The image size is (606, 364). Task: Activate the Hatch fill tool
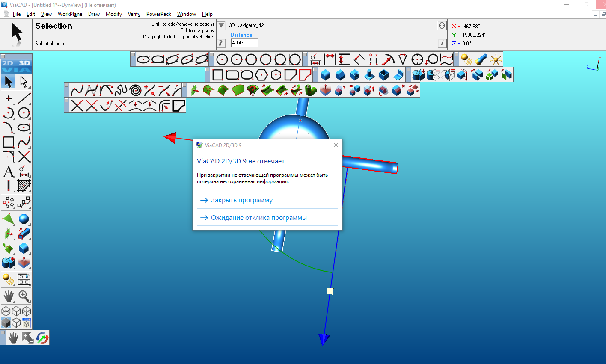coord(24,186)
